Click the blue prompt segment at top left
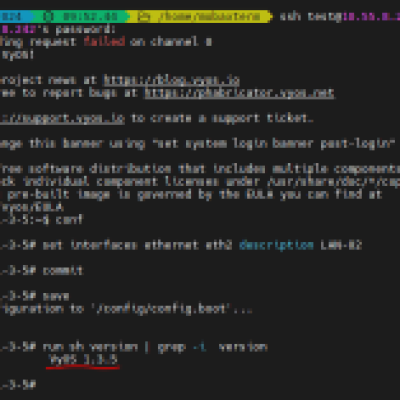Screen dimensions: 400x400 [x=16, y=16]
